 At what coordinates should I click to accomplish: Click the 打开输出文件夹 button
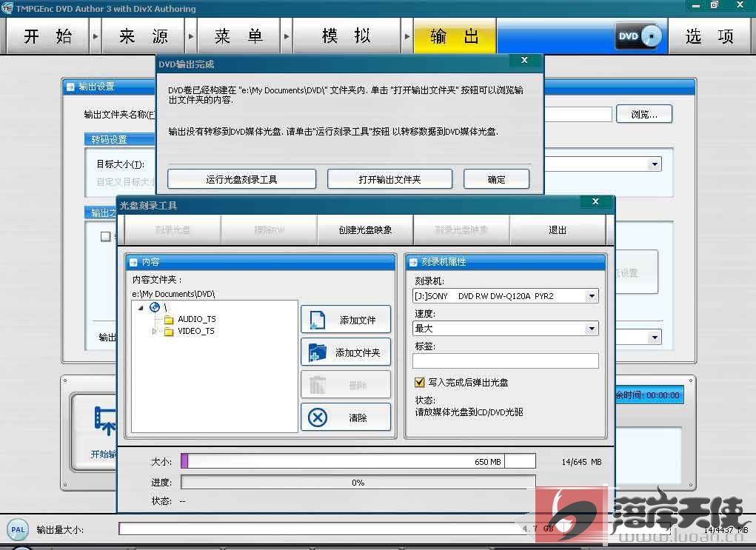tap(389, 179)
